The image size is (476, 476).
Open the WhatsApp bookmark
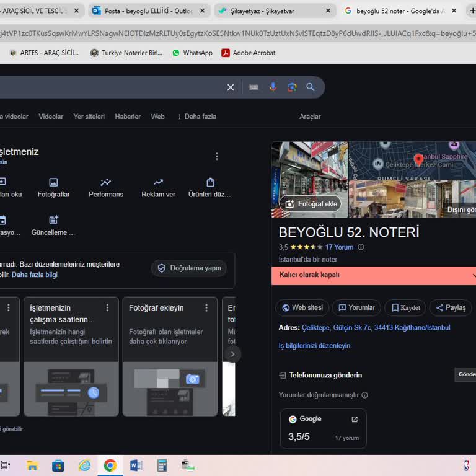[193, 53]
